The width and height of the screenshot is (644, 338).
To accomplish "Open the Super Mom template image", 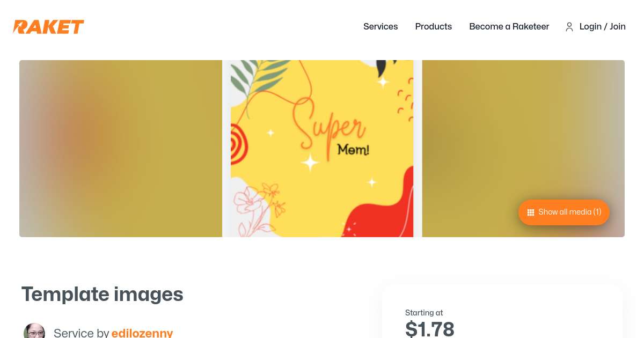I will (322, 149).
